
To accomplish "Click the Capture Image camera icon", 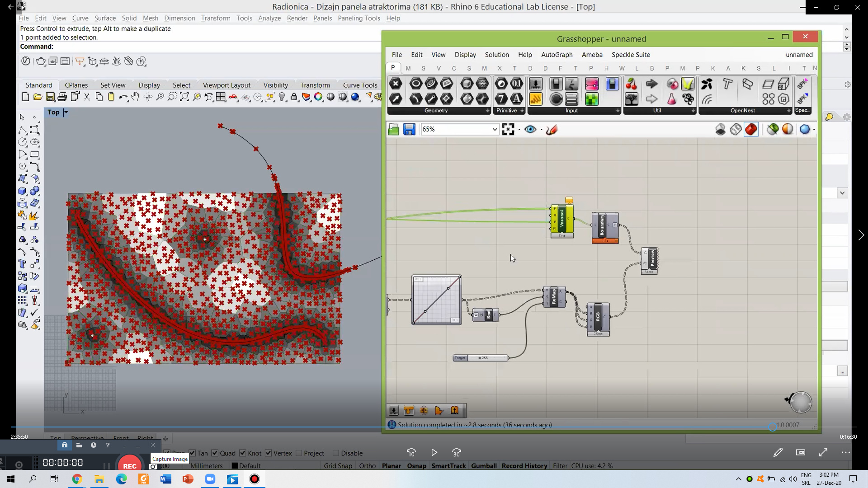I will coord(153,466).
